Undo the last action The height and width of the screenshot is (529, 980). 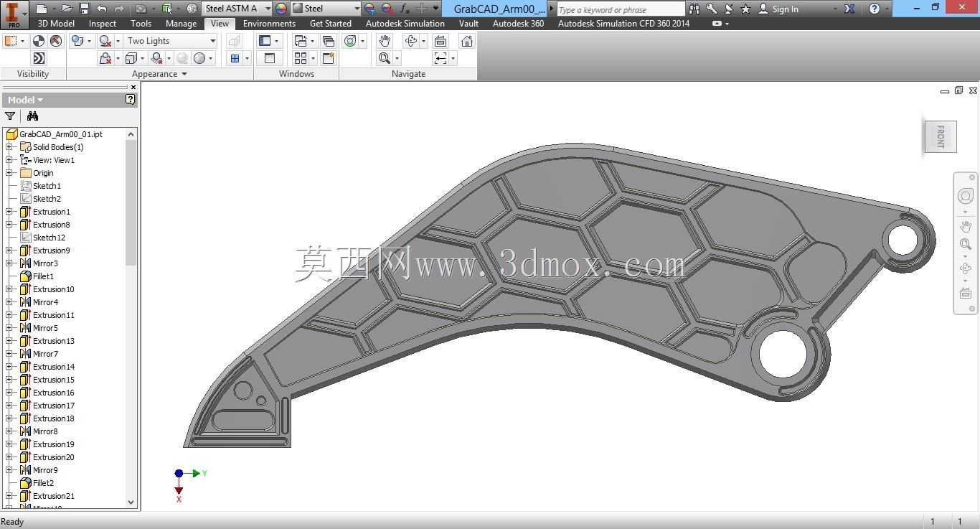(x=102, y=9)
